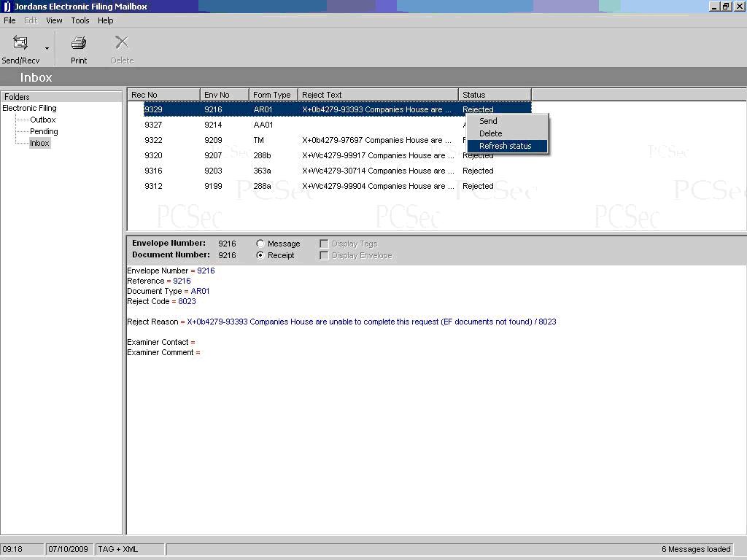The image size is (747, 560).
Task: Click the Jordans app icon in title bar
Action: click(7, 7)
